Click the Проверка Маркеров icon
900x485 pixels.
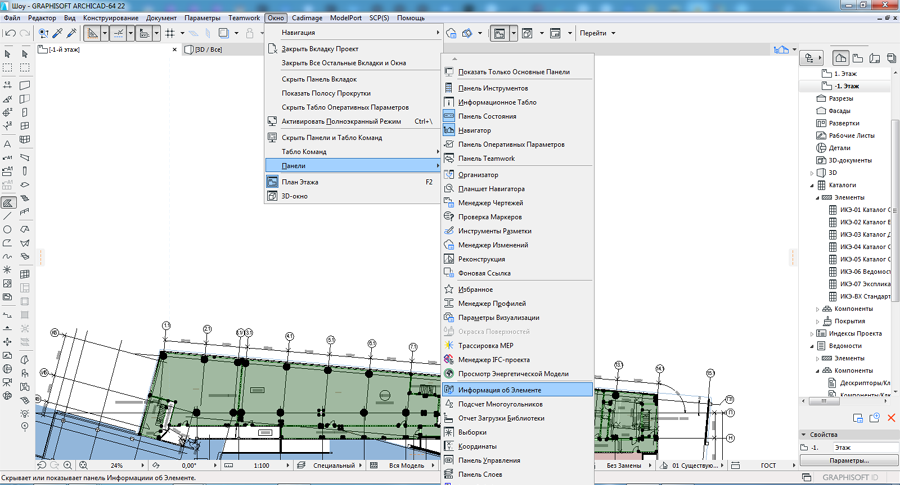[449, 217]
